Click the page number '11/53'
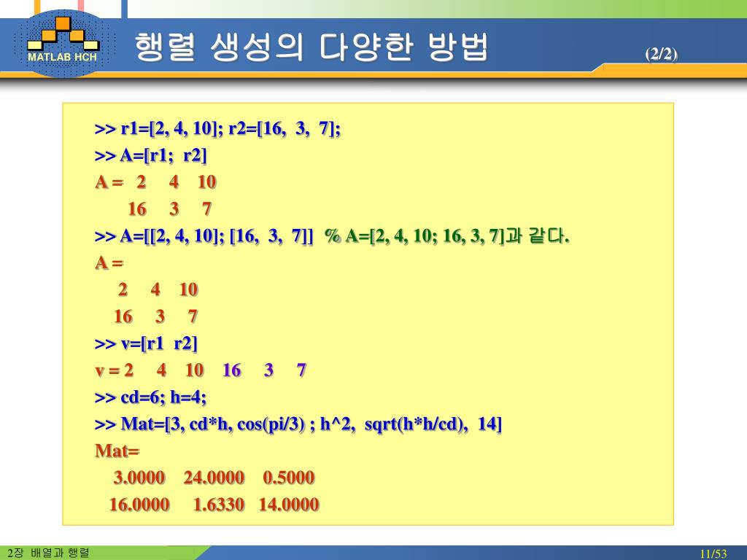 (x=713, y=554)
